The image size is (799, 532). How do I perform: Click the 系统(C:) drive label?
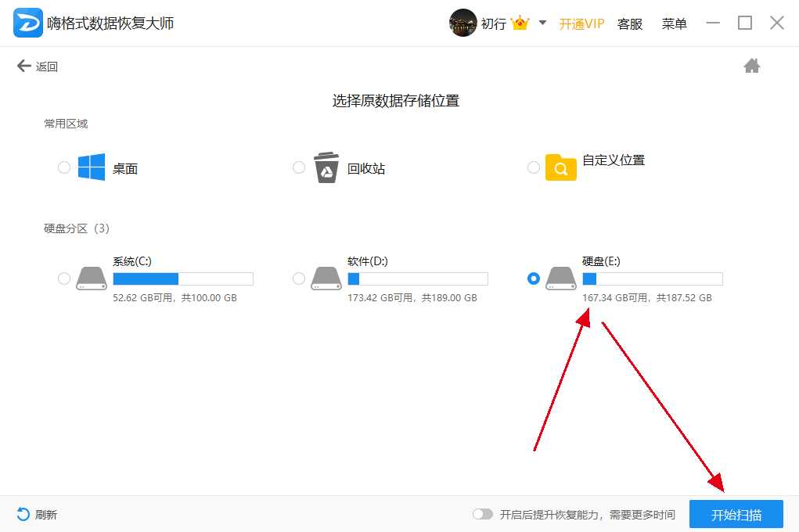[132, 261]
